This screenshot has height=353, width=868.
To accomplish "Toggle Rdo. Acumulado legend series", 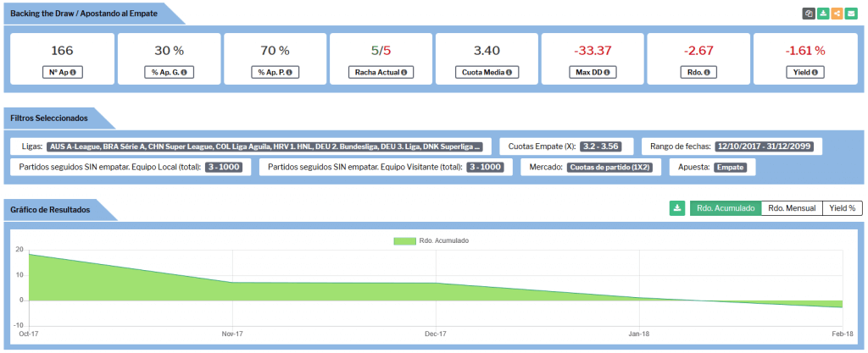I will (x=431, y=240).
